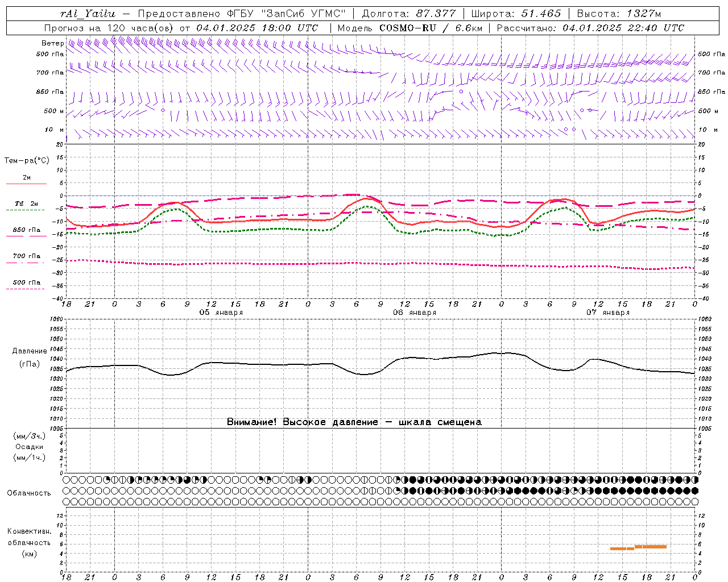Click the "(мм/3ч.)" precipitation unit label
Viewport: 728px width, 582px height.
pos(29,436)
